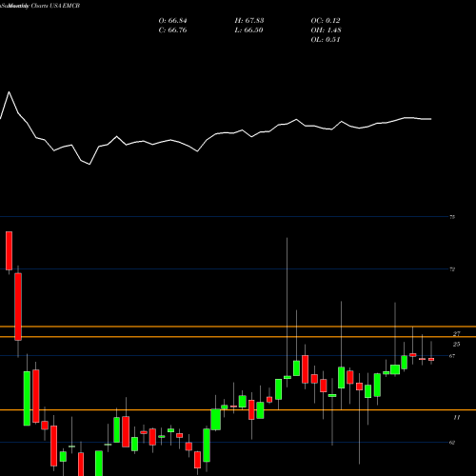Click the "Charts USA EMCB" chart title
This screenshot has width=476, height=476.
55,6
